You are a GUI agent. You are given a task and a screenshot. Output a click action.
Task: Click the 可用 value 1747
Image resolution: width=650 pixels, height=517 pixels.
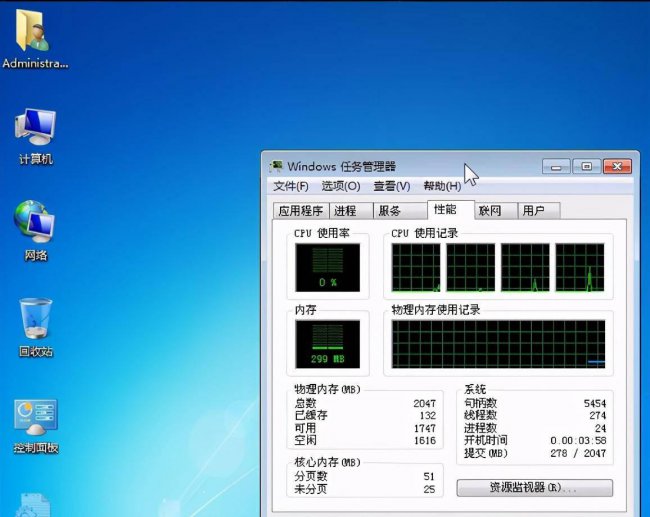point(424,428)
